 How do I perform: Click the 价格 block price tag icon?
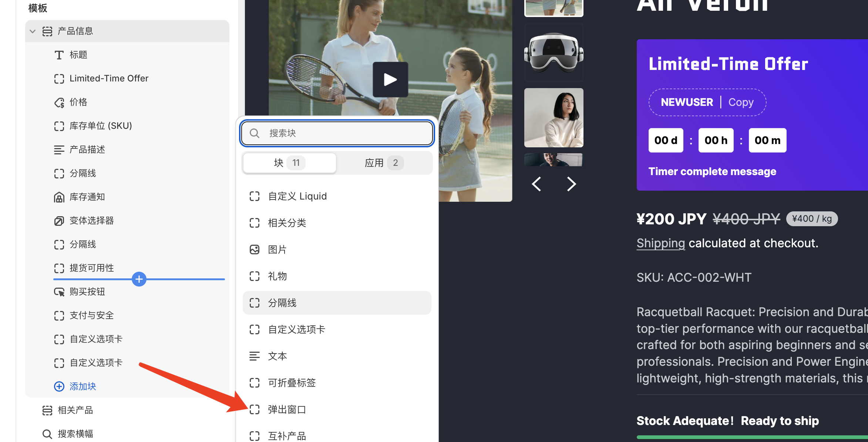pyautogui.click(x=59, y=103)
